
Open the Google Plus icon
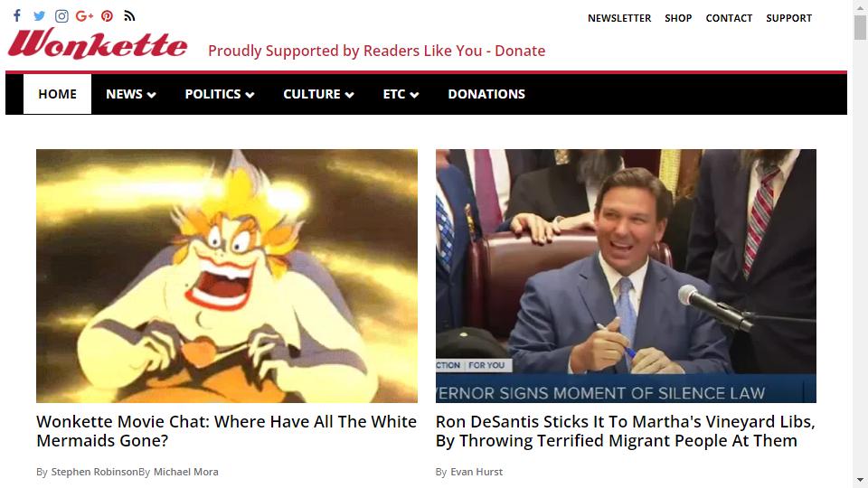click(x=84, y=16)
